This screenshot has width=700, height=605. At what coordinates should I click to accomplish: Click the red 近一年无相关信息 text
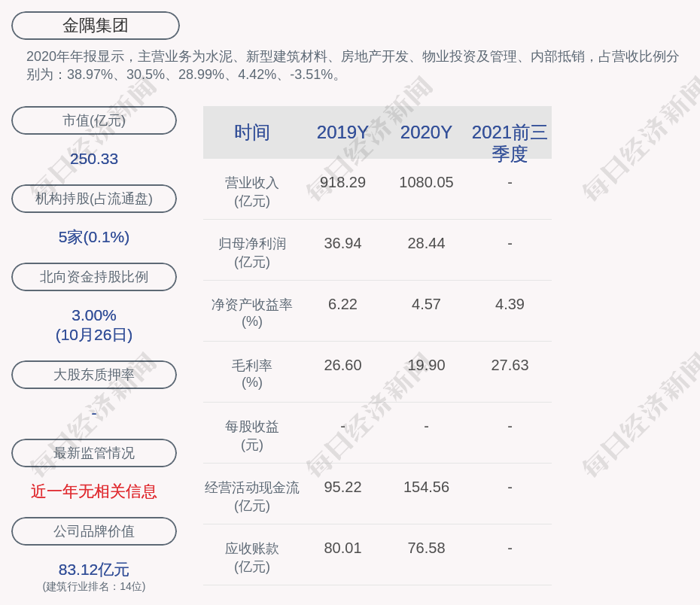click(x=94, y=491)
